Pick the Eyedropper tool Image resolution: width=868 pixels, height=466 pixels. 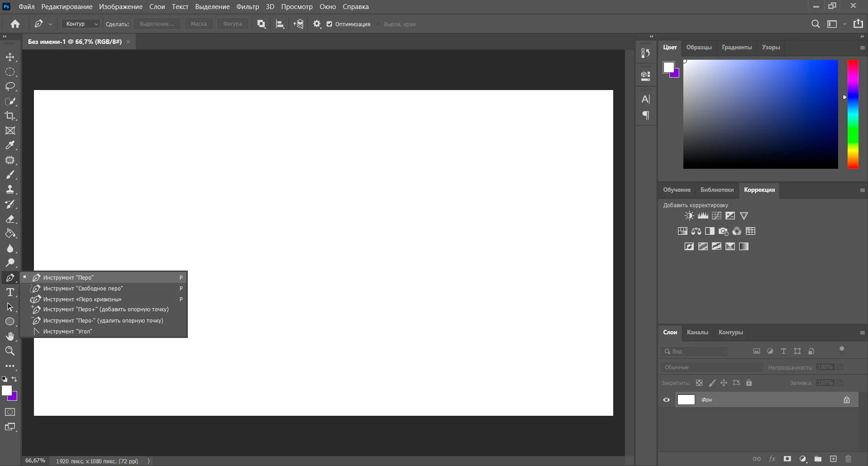pyautogui.click(x=10, y=145)
